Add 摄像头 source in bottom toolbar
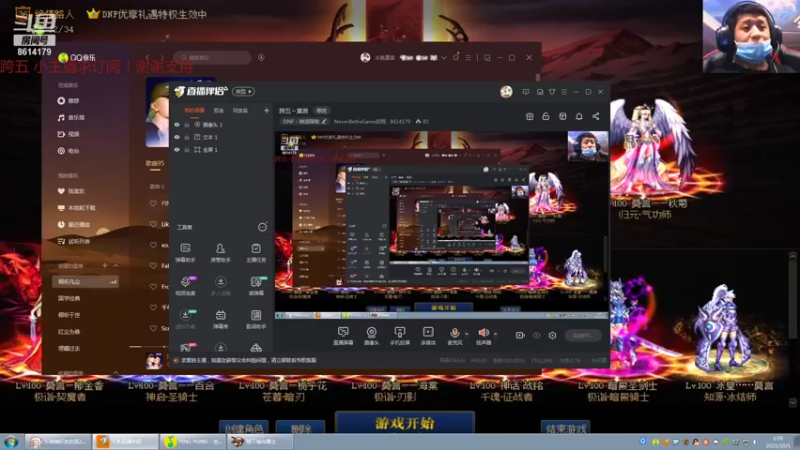 click(371, 336)
